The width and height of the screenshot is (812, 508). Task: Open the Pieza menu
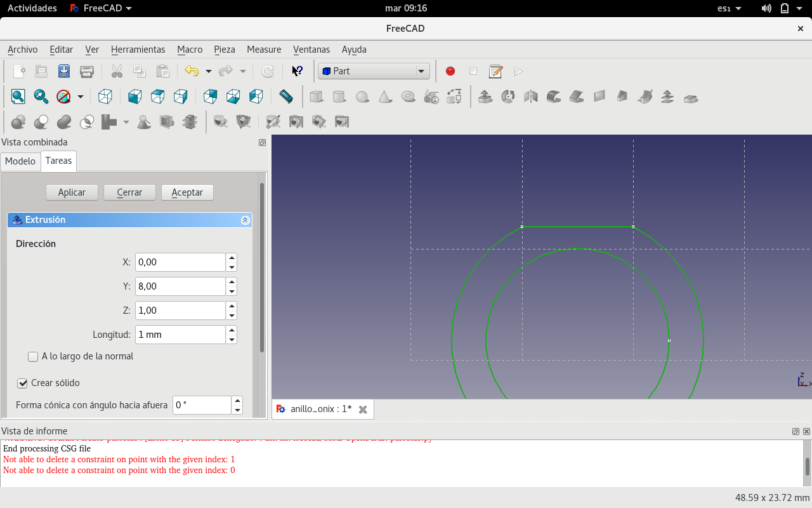(225, 50)
